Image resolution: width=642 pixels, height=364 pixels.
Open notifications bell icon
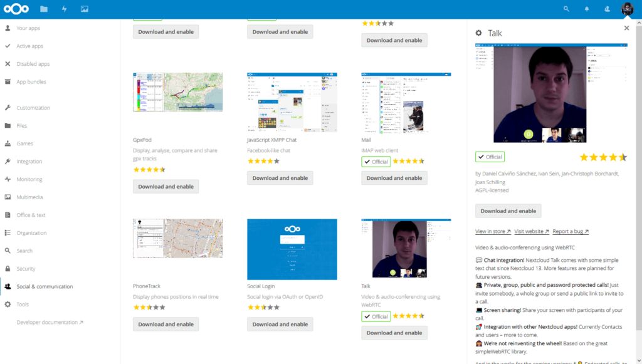coord(587,9)
